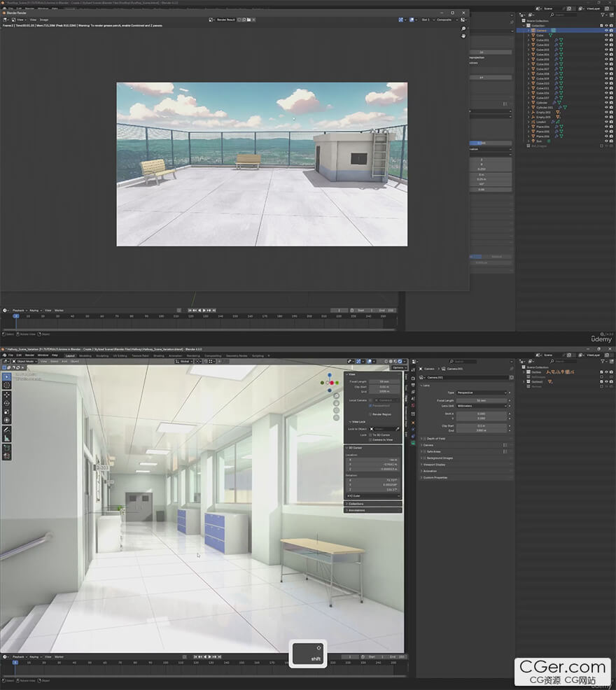The height and width of the screenshot is (690, 616).
Task: Hide the Camera object in Rooftop outliner
Action: pyautogui.click(x=606, y=30)
